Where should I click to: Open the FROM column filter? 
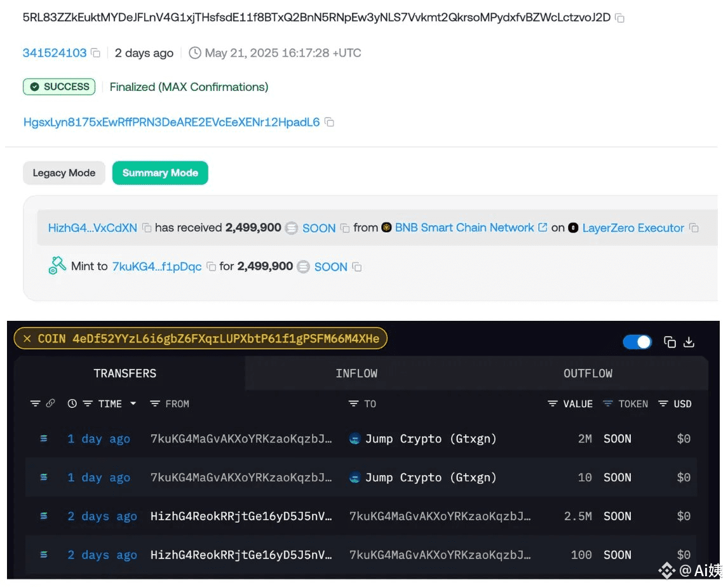click(x=154, y=404)
